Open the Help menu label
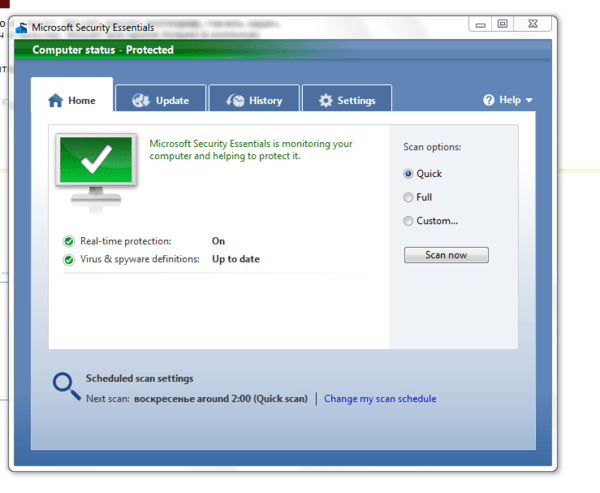Viewport: 600px width, 493px height. 510,100
